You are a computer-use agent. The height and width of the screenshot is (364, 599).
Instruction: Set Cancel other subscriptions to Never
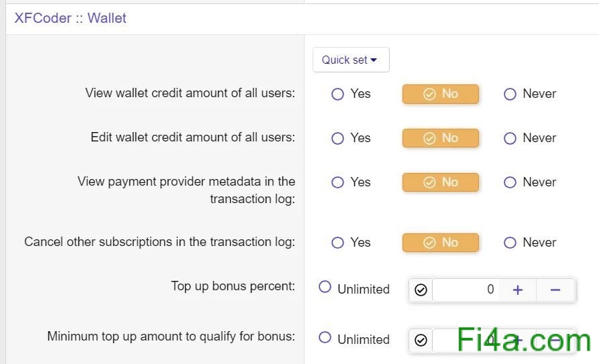pos(510,243)
